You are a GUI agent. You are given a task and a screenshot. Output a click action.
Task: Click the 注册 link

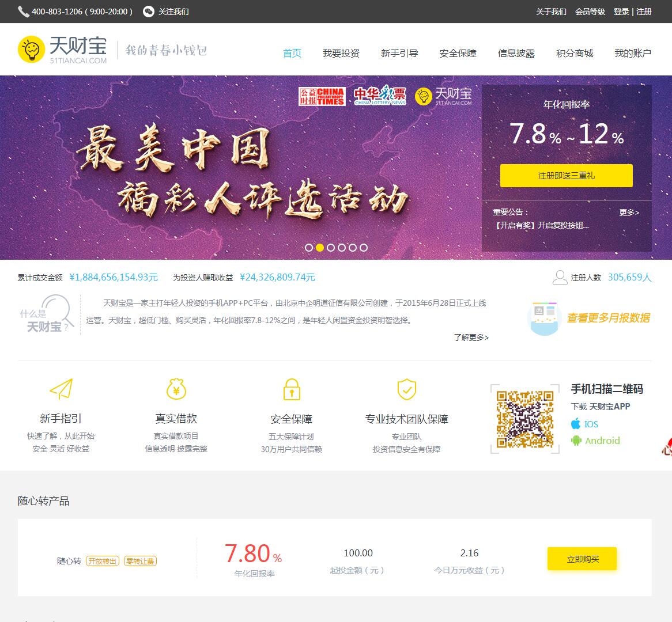[x=644, y=12]
